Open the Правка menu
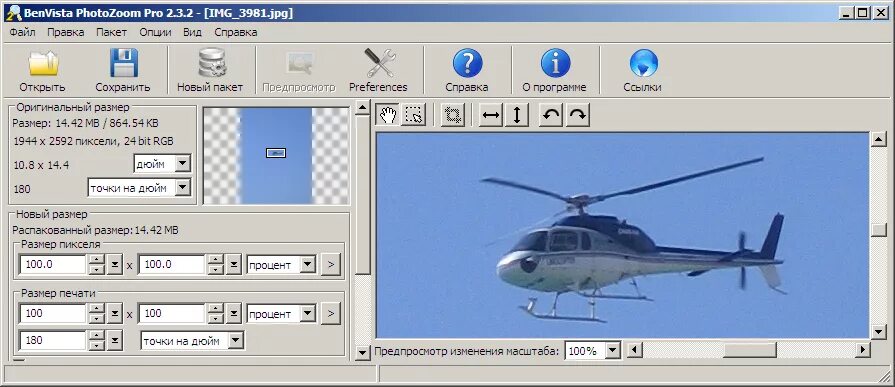The height and width of the screenshot is (387, 895). [66, 32]
